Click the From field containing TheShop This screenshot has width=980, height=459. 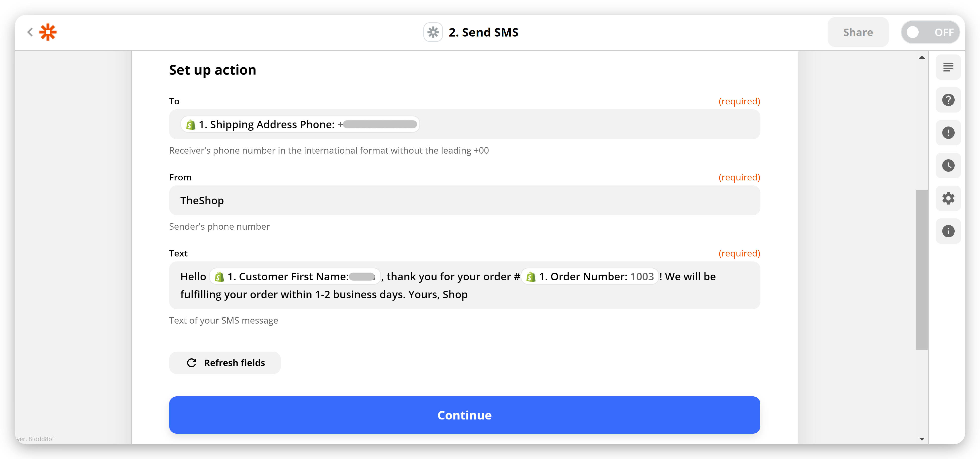pos(464,201)
